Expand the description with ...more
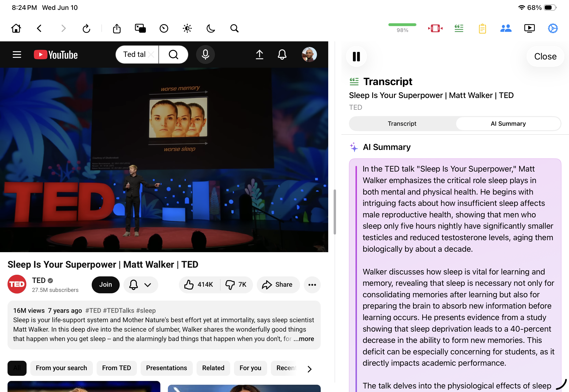Screen dimensions: 569x392 pyautogui.click(x=304, y=339)
